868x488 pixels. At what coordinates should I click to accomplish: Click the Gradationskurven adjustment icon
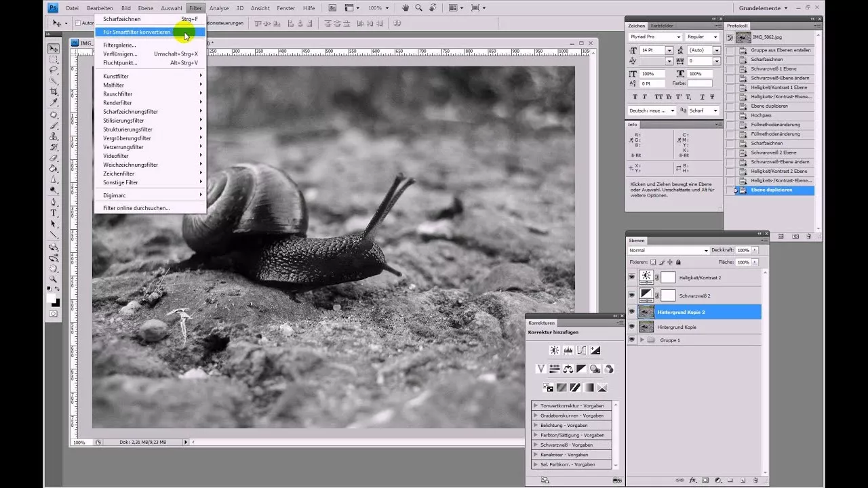click(581, 350)
